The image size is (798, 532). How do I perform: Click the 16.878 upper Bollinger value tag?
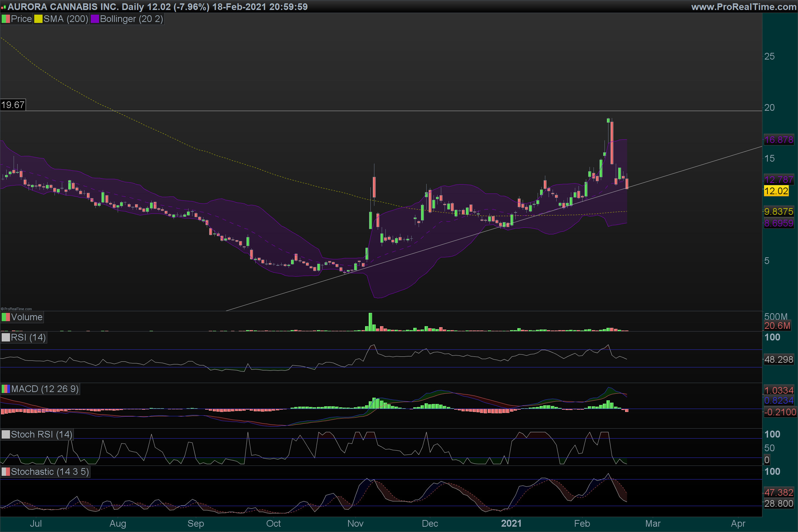tap(779, 140)
